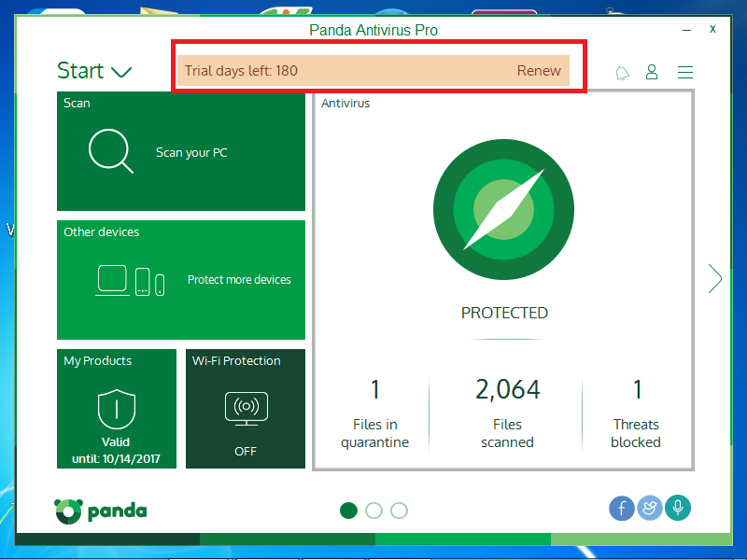Image resolution: width=747 pixels, height=560 pixels.
Task: Click the shield icon in My Products
Action: [x=117, y=409]
